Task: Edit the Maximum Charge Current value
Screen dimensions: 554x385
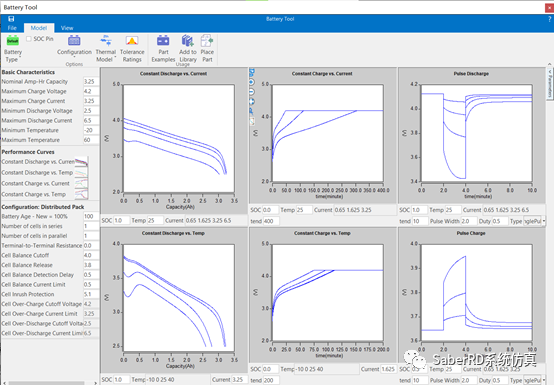Action: (x=91, y=101)
